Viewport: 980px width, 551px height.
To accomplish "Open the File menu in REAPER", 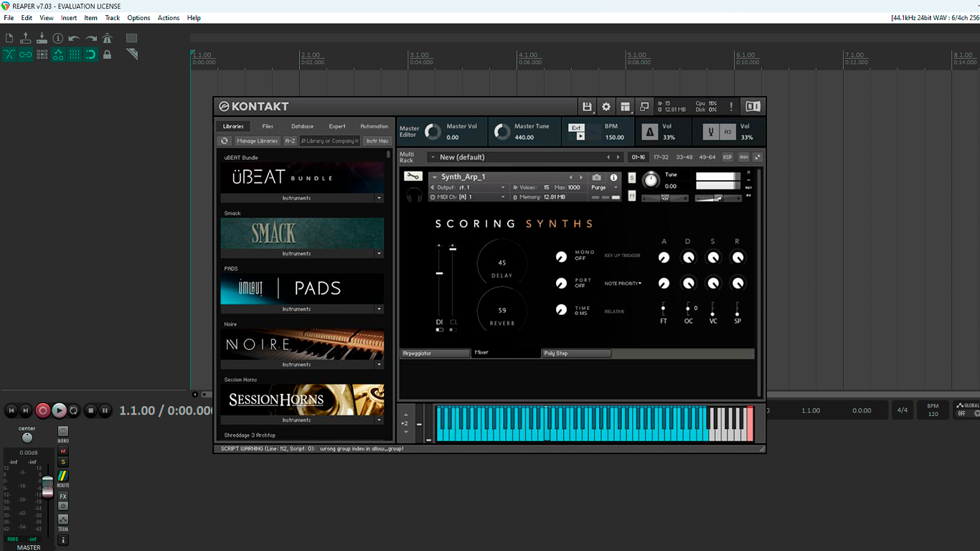I will pyautogui.click(x=9, y=18).
